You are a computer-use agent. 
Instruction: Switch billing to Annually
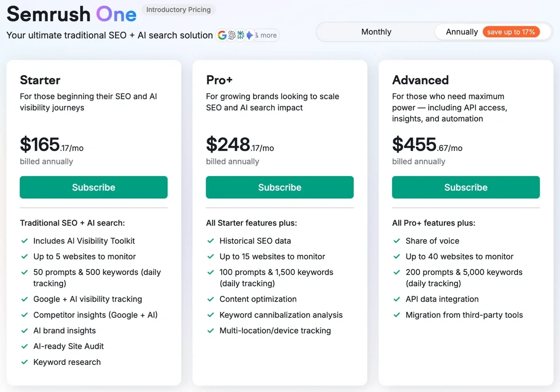[462, 32]
